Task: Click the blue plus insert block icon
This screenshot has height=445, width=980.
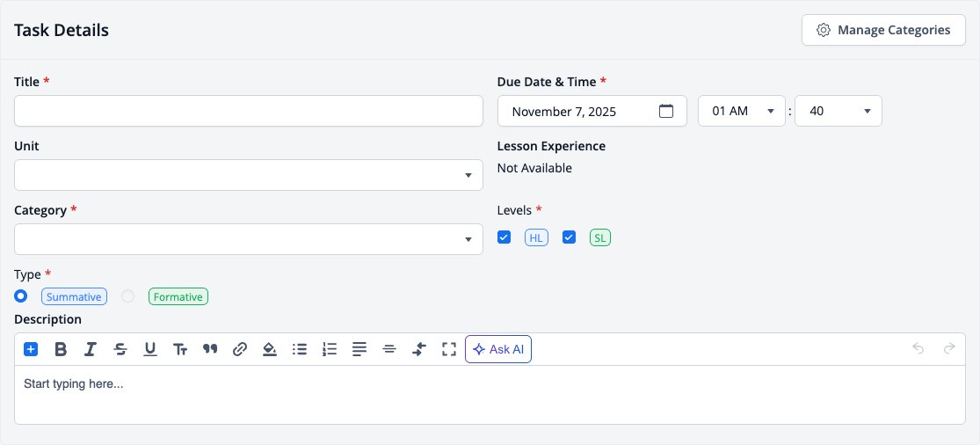Action: point(31,349)
